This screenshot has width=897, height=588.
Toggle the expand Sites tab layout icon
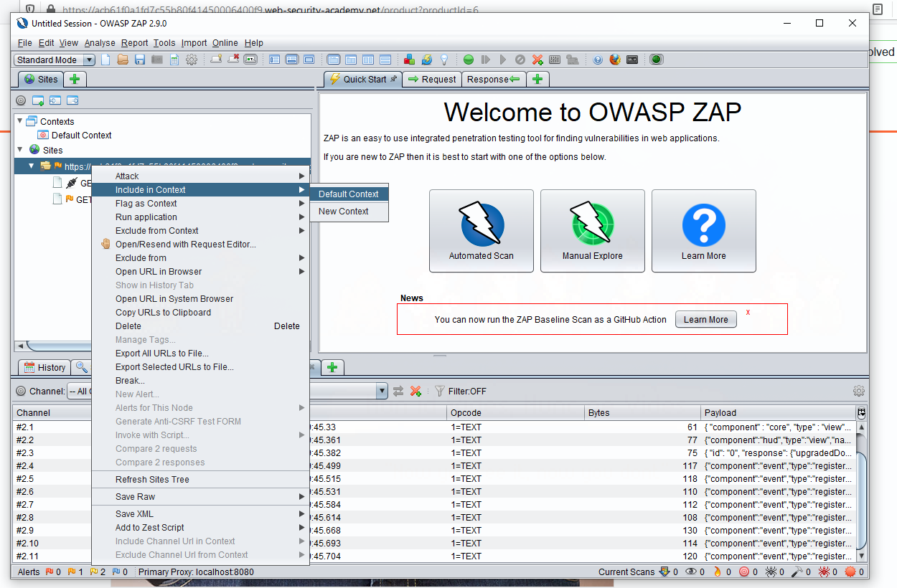(275, 60)
